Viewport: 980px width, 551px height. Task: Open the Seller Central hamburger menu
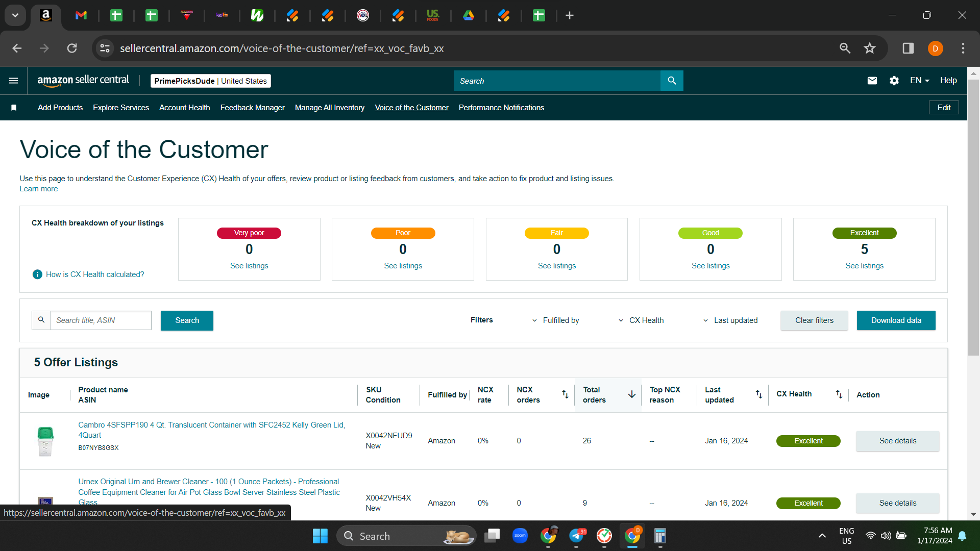pyautogui.click(x=14, y=81)
